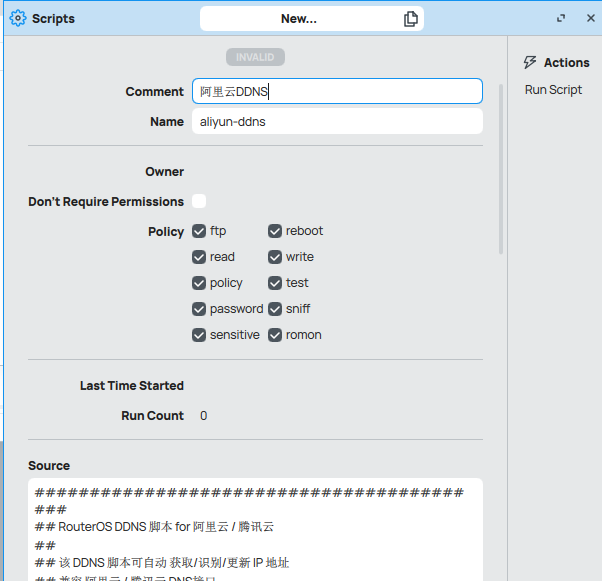Enable Don't Require Permissions checkbox
This screenshot has height=581, width=602.
[x=199, y=201]
